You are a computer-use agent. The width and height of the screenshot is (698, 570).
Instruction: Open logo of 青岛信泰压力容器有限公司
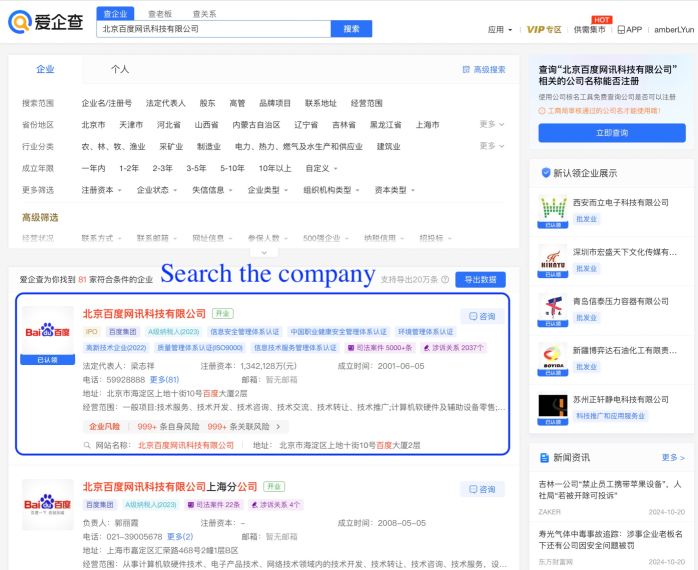click(x=553, y=309)
